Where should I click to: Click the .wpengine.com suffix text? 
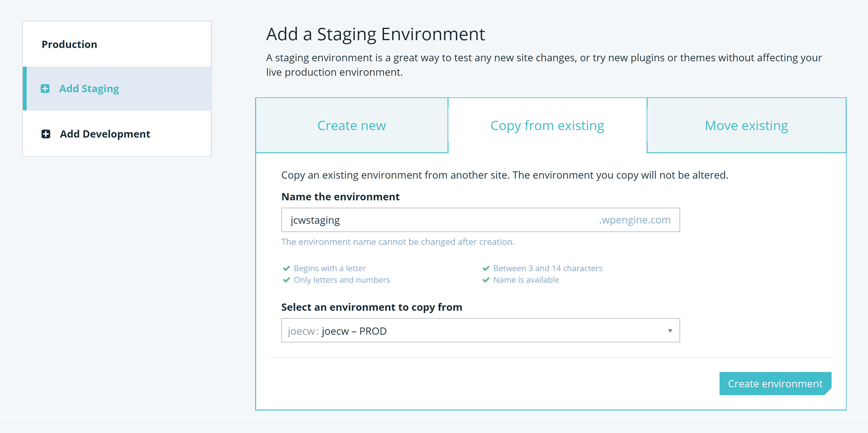click(x=635, y=220)
